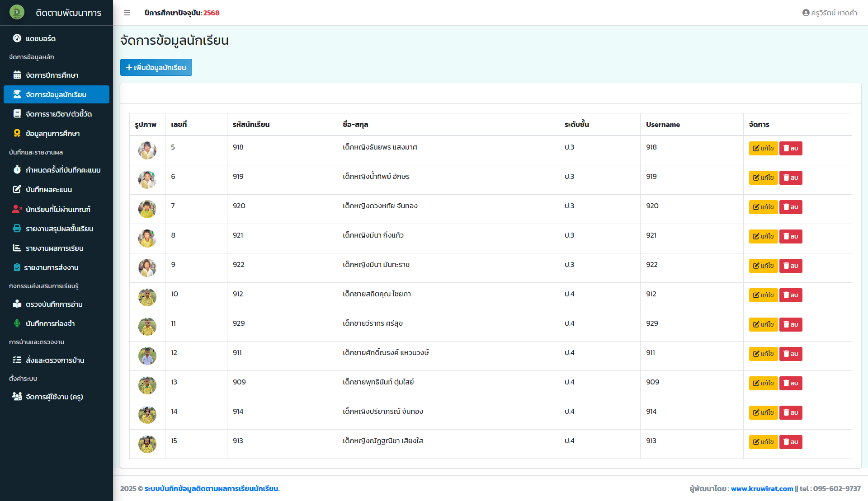Click the dashboard gauge icon in sidebar
The height and width of the screenshot is (501, 868).
[x=17, y=38]
